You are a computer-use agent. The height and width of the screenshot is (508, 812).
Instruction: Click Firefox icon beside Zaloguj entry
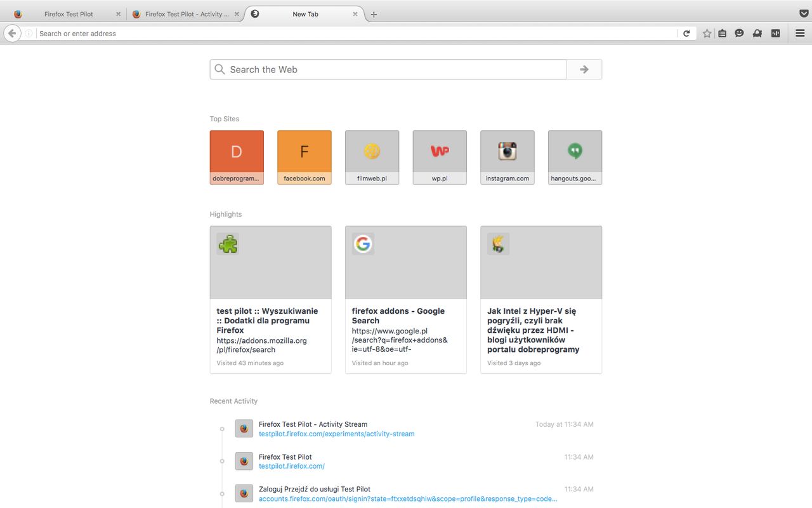click(x=244, y=493)
